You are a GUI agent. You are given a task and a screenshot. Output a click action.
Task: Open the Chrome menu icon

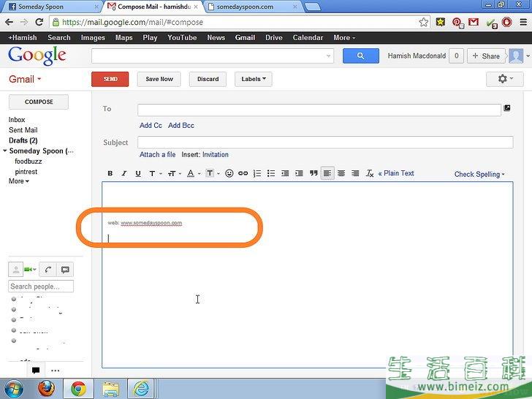pyautogui.click(x=523, y=23)
